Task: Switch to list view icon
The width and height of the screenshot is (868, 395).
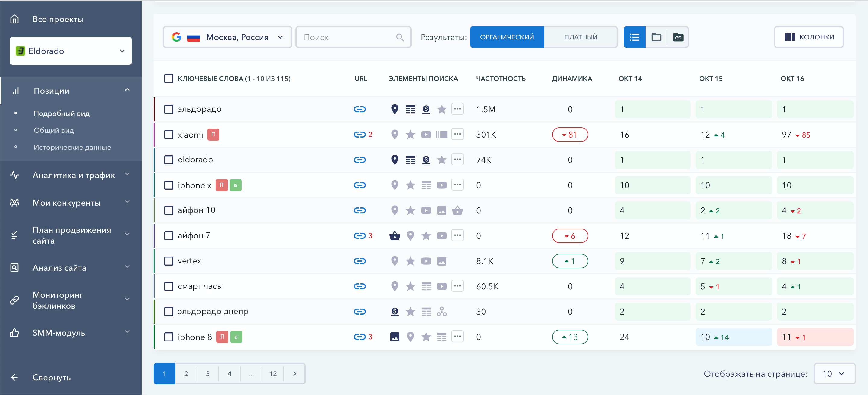Action: (634, 37)
